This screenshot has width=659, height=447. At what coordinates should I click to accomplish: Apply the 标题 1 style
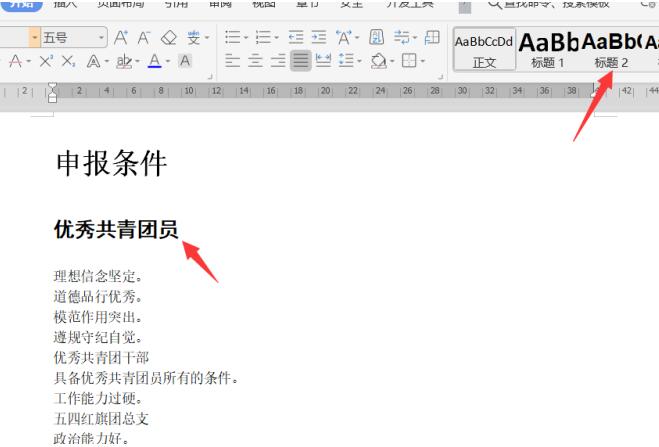pyautogui.click(x=548, y=50)
